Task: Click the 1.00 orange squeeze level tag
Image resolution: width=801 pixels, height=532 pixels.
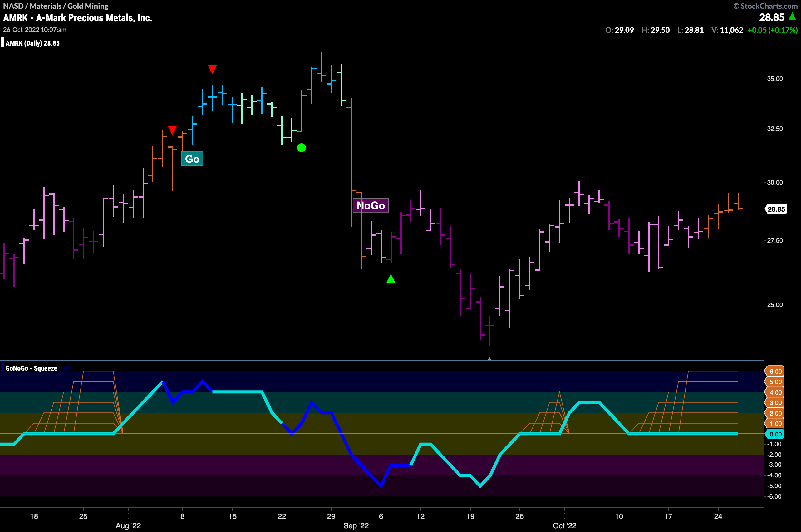Action: coord(775,423)
